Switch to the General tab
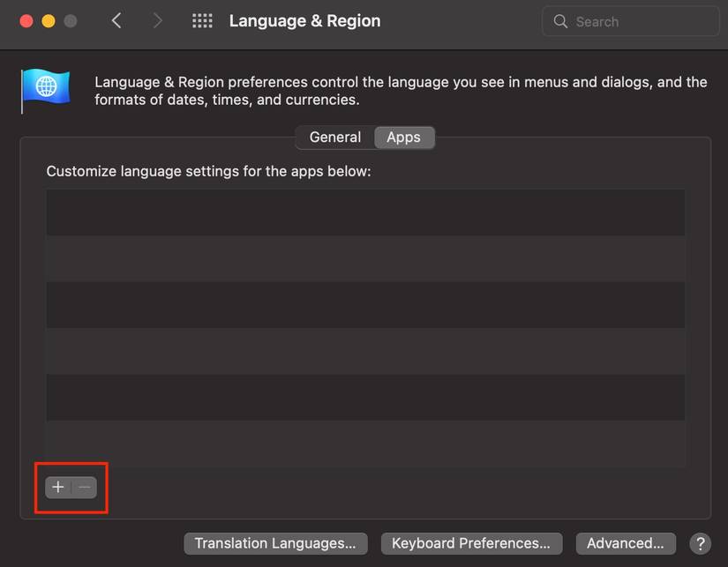 click(334, 137)
